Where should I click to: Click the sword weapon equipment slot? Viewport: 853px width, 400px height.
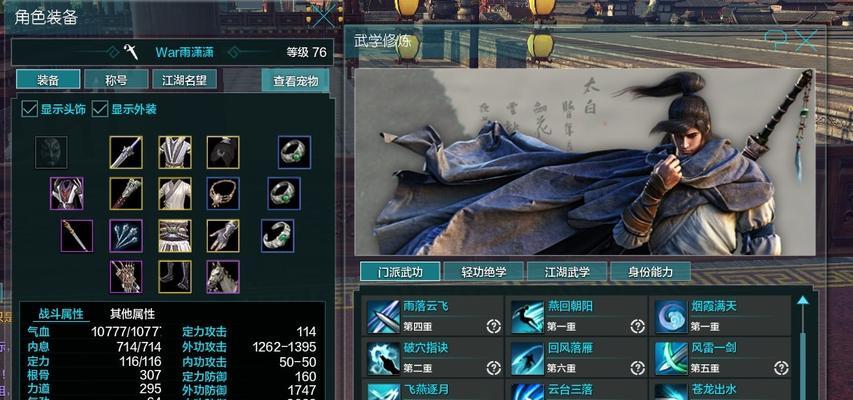126,152
